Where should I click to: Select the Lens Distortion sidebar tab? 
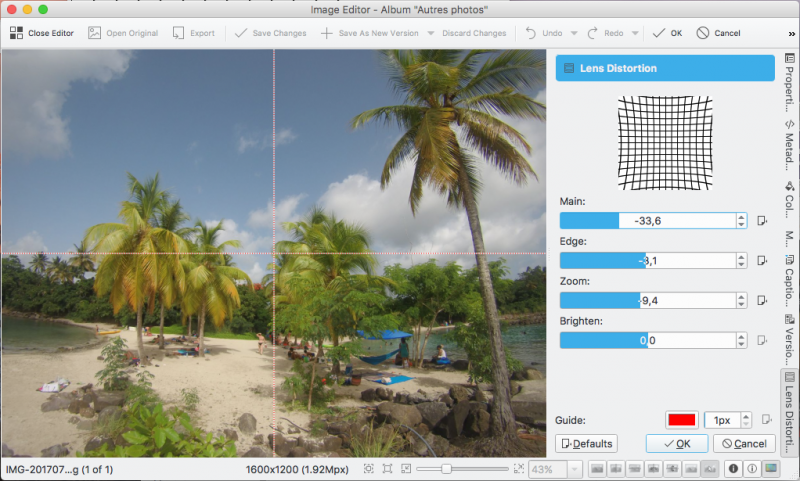[x=789, y=412]
